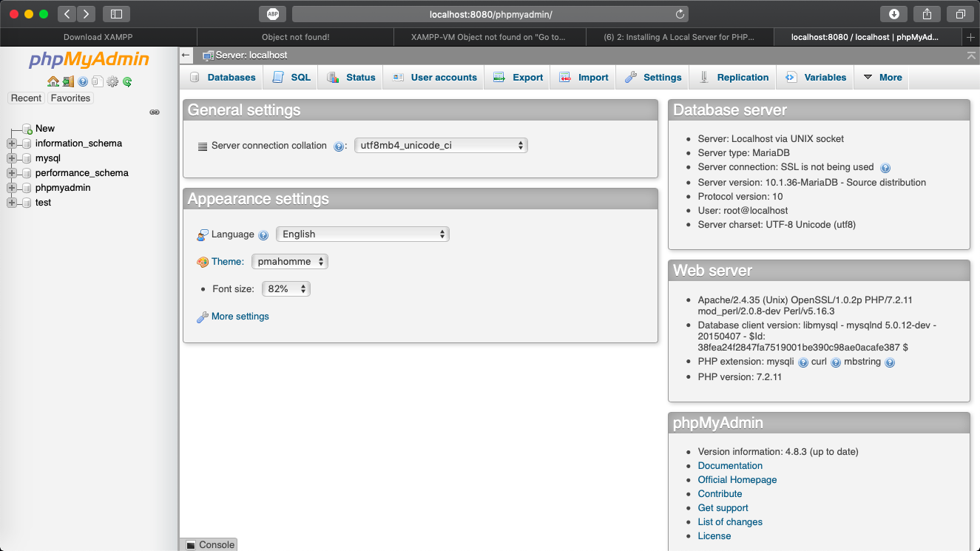Open the Official Homepage link
Screen dimensions: 980x551
pyautogui.click(x=737, y=480)
